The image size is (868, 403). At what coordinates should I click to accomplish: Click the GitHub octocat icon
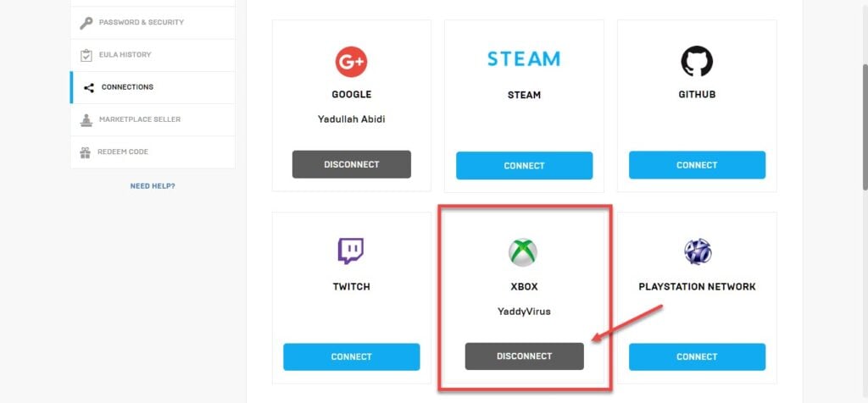coord(697,61)
